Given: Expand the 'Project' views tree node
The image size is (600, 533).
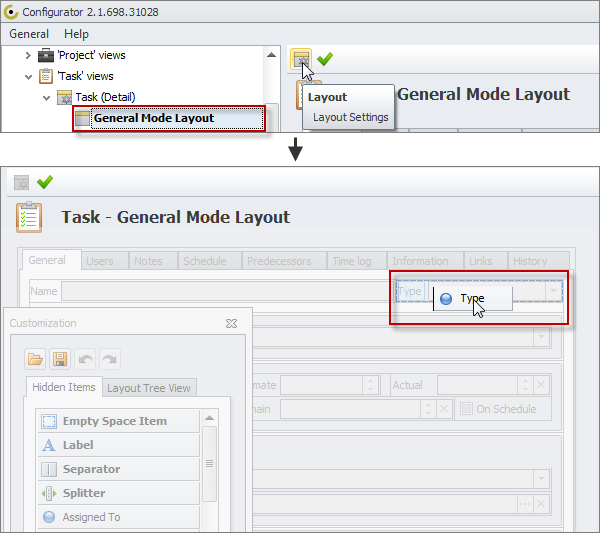Looking at the screenshot, I should coord(28,55).
